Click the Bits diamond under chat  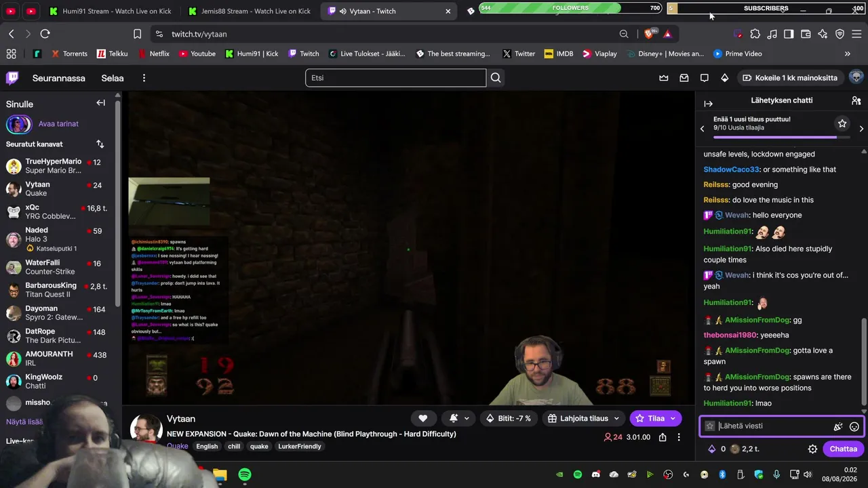pyautogui.click(x=711, y=449)
